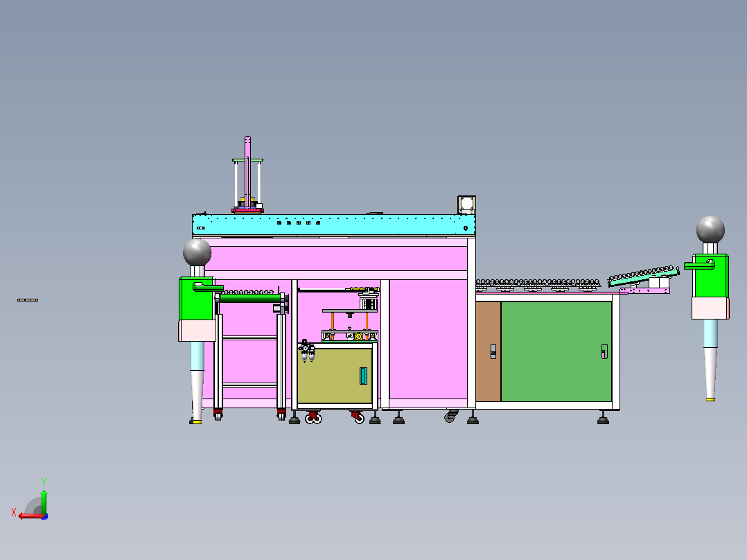Select the large green cabinet door

click(556, 351)
